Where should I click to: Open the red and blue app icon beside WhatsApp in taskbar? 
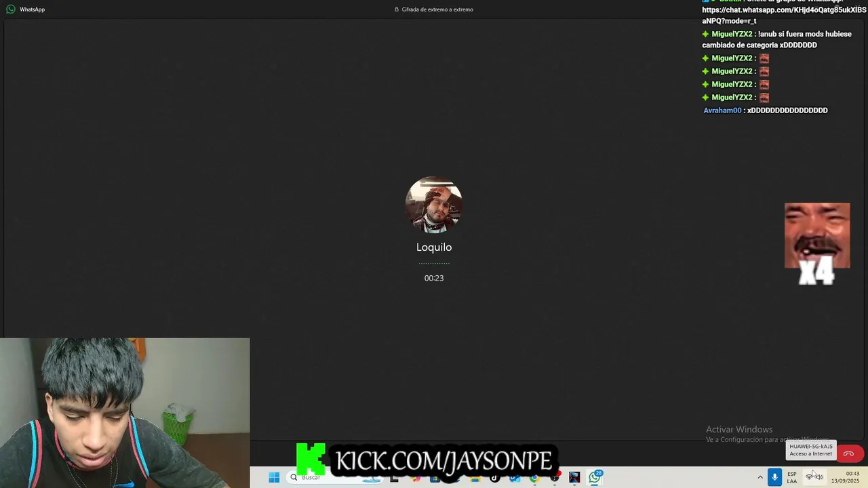point(574,477)
